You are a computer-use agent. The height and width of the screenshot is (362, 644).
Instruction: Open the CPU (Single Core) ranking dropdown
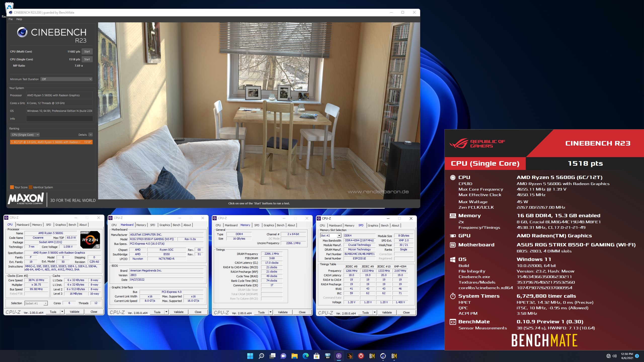[x=25, y=135]
